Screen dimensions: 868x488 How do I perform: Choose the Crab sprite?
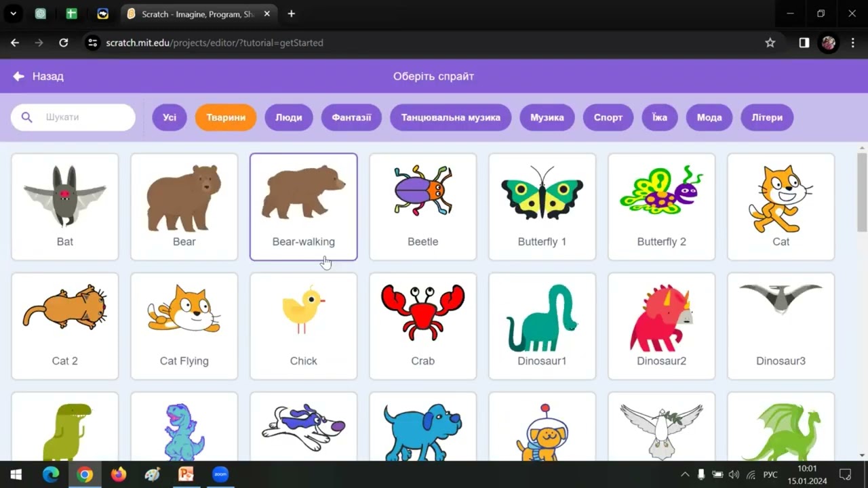[423, 326]
